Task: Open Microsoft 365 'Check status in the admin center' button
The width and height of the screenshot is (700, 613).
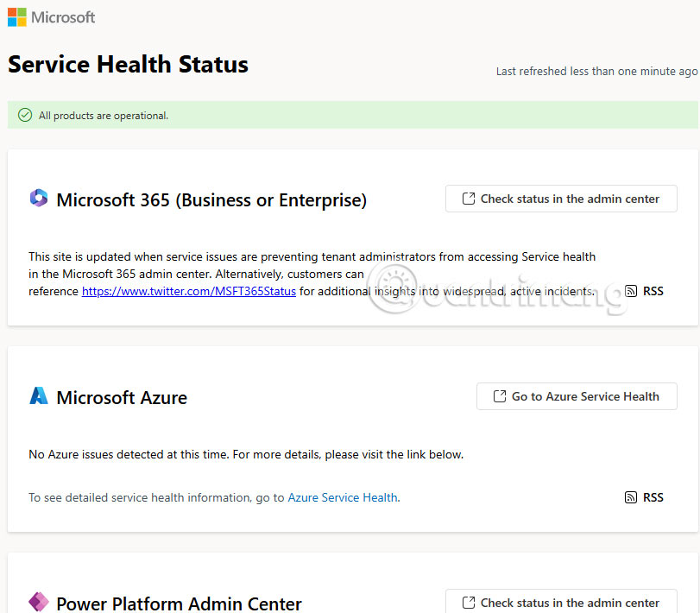Action: pyautogui.click(x=561, y=199)
